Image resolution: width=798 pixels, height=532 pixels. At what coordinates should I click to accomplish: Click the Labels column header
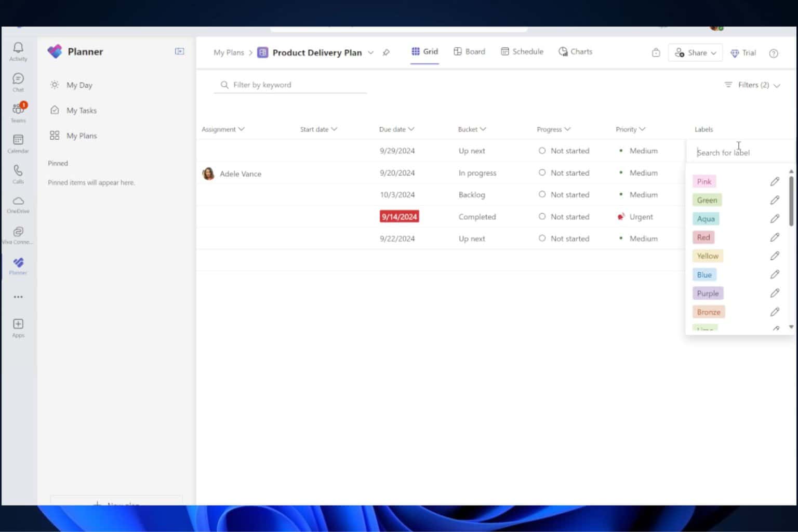coord(703,129)
